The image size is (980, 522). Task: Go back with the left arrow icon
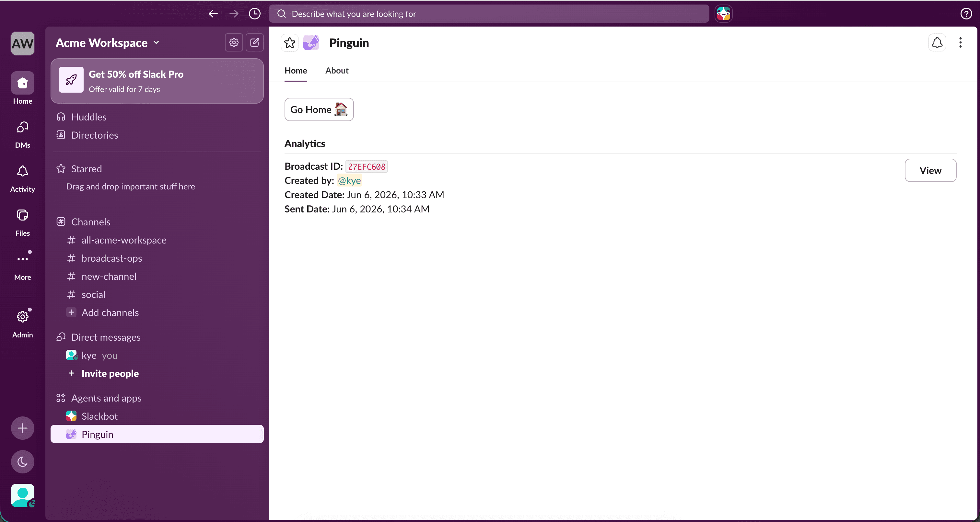pyautogui.click(x=213, y=14)
